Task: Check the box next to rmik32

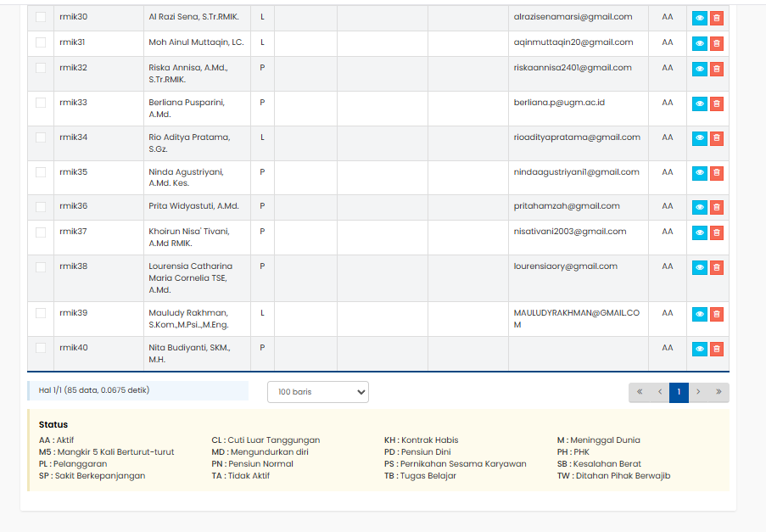Action: click(x=41, y=68)
